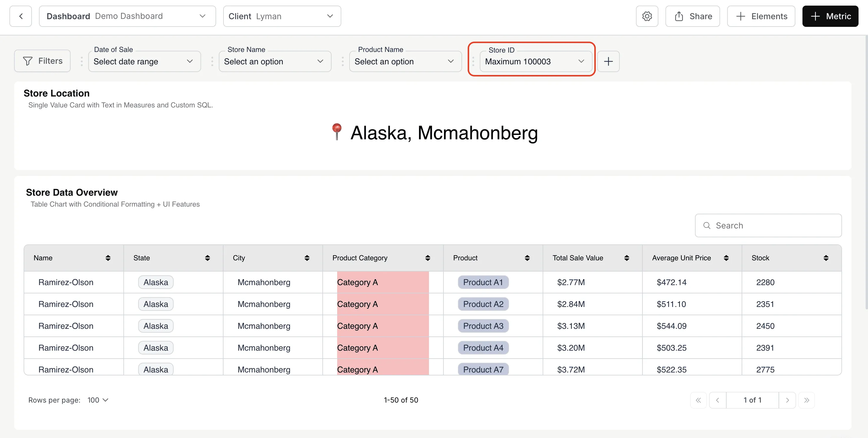The image size is (868, 438).
Task: Grab drag handle before Store ID filter
Action: 473,61
